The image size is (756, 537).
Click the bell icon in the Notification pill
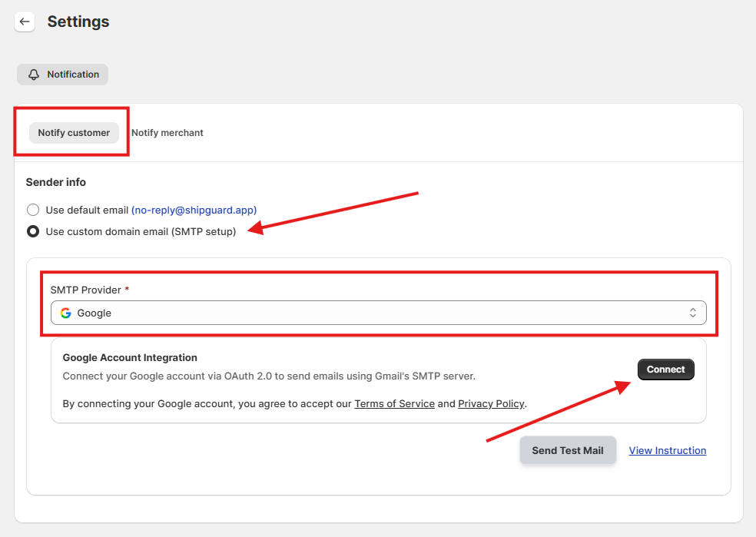click(34, 75)
